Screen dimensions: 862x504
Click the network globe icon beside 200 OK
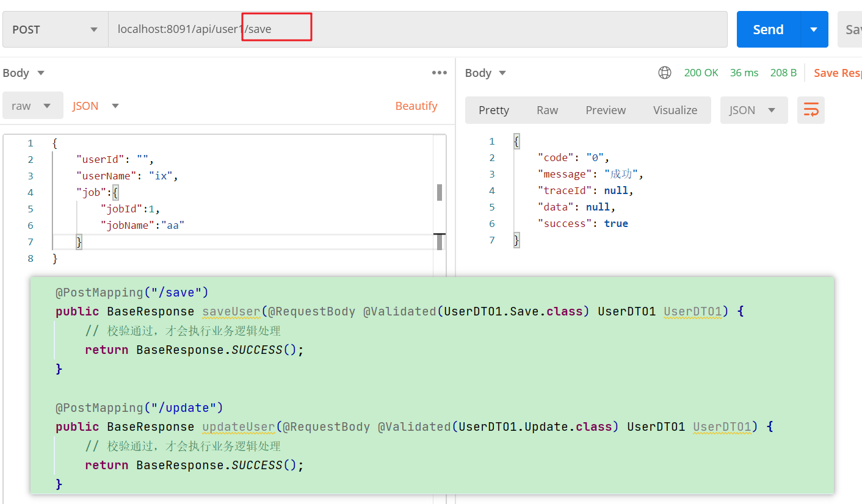click(665, 73)
